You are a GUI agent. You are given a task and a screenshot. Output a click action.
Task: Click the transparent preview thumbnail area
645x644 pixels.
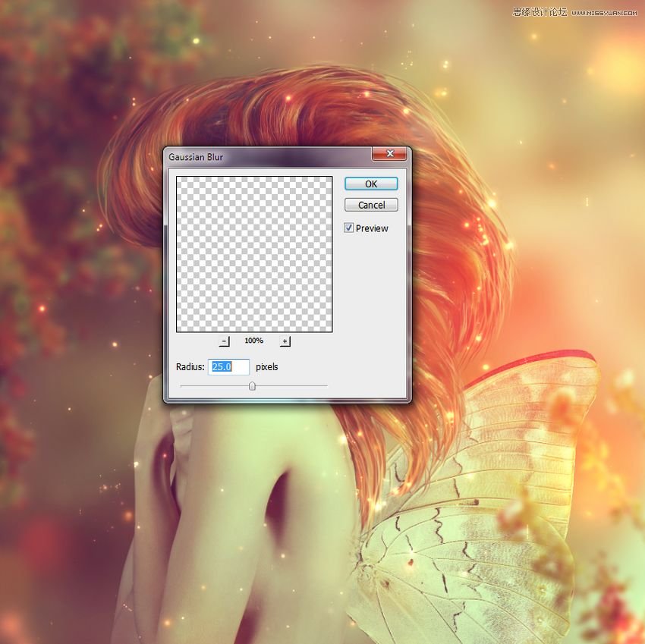[x=254, y=254]
